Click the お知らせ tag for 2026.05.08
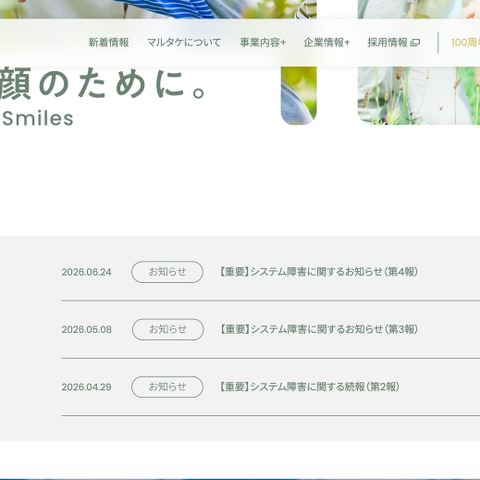 [168, 329]
